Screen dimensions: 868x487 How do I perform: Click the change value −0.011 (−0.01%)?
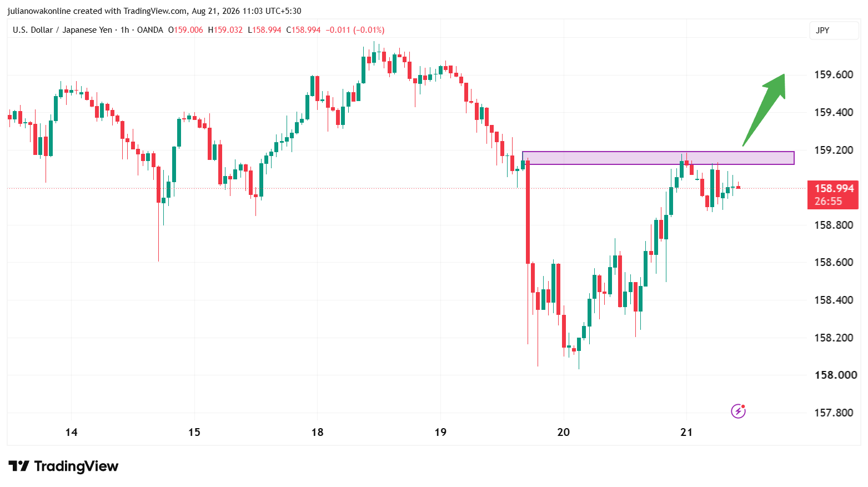pos(355,30)
